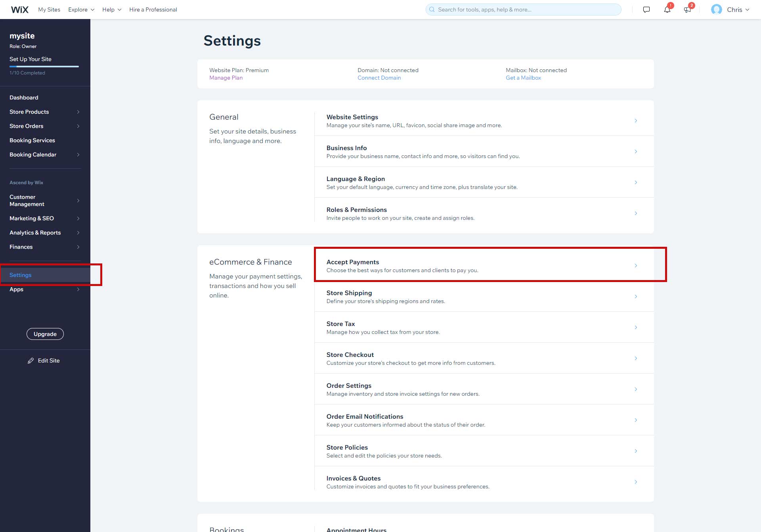Expand Finances sidebar section
Viewport: 761px width, 532px height.
tap(78, 247)
